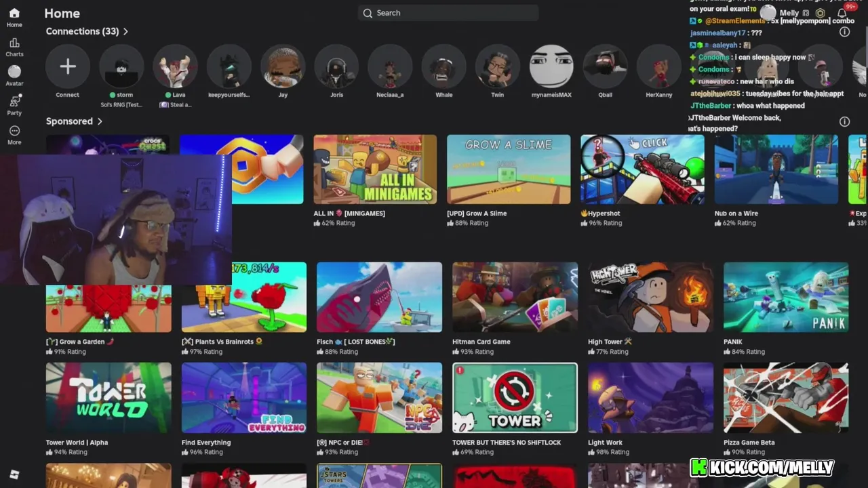This screenshot has height=488, width=868.
Task: Click the search magnifier icon
Action: [x=368, y=13]
